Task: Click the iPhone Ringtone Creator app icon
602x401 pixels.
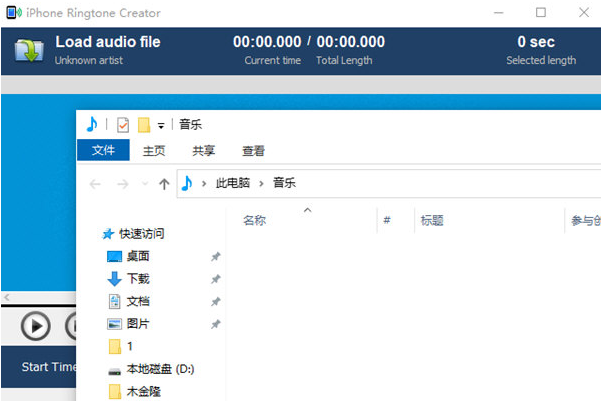Action: pos(14,13)
